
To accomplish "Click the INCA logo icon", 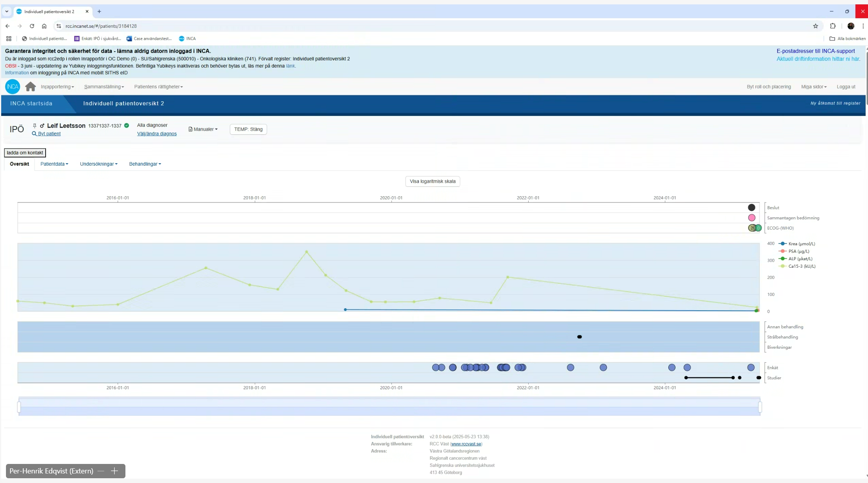I will 12,87.
